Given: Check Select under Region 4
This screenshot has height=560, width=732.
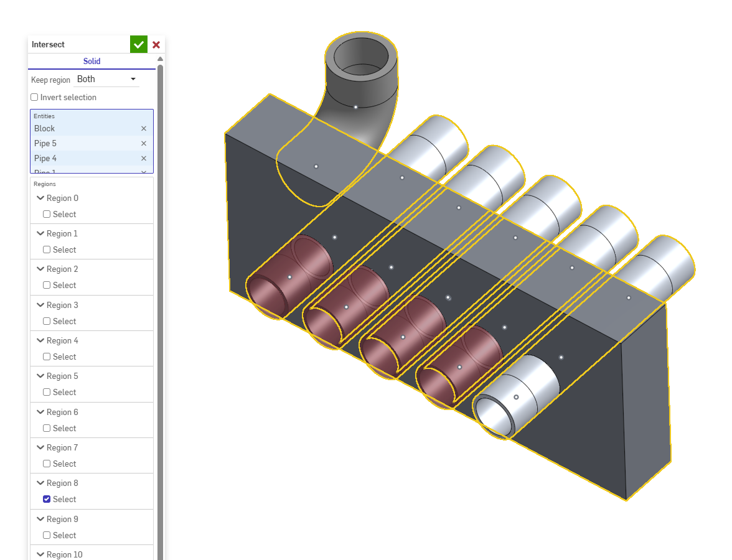Looking at the screenshot, I should click(47, 357).
